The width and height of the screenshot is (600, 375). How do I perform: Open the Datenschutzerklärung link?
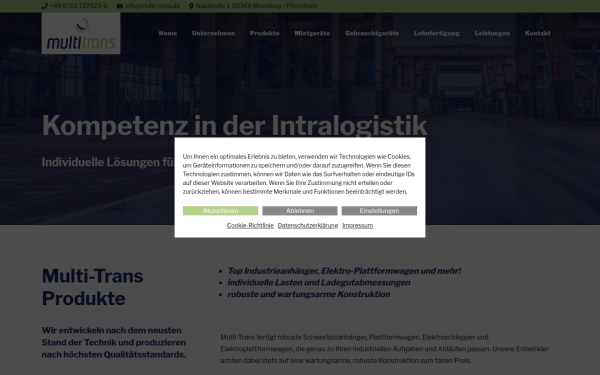(x=308, y=225)
